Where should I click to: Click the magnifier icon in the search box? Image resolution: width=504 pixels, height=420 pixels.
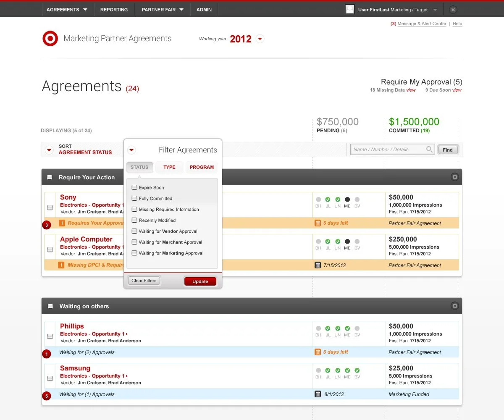429,149
